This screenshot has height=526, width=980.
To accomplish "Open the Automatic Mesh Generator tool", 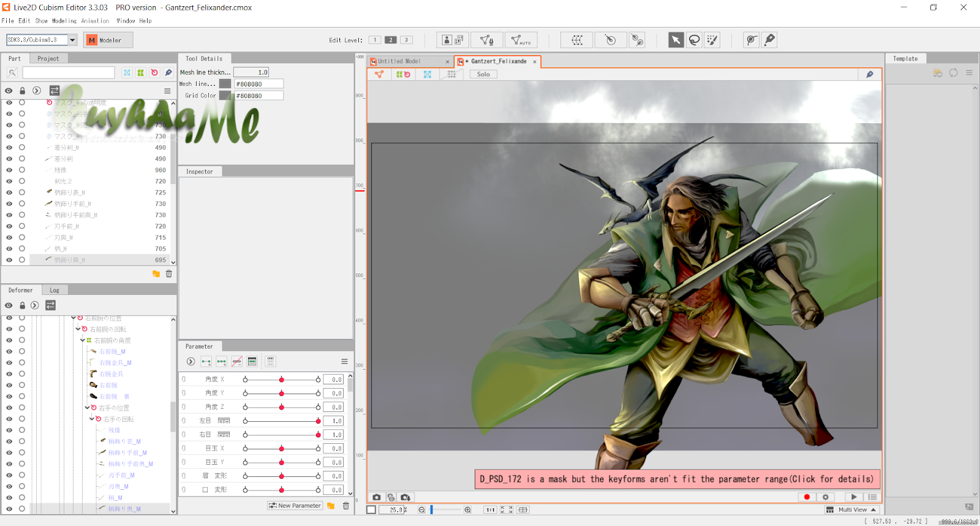I will (521, 40).
